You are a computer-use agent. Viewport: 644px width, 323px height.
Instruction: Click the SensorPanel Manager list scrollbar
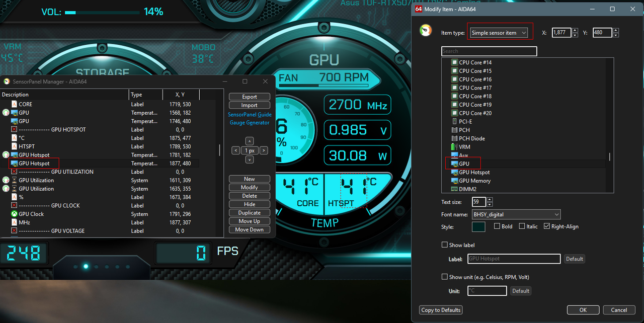click(x=219, y=150)
